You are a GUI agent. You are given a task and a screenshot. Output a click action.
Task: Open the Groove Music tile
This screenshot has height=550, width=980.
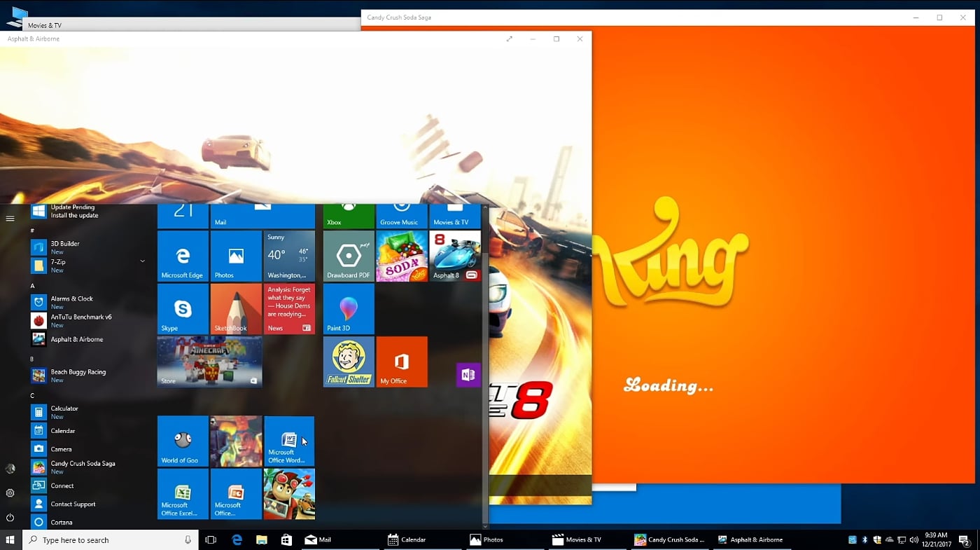click(402, 216)
